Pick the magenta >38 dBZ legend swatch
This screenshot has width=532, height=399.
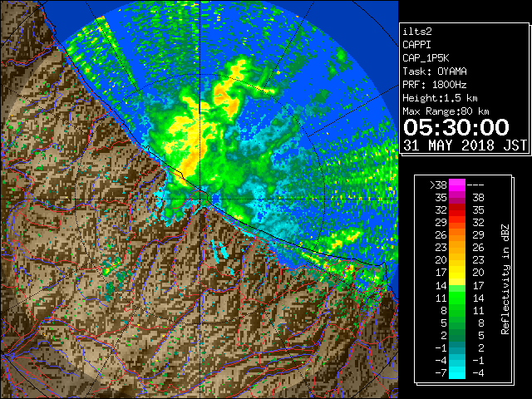(x=457, y=185)
